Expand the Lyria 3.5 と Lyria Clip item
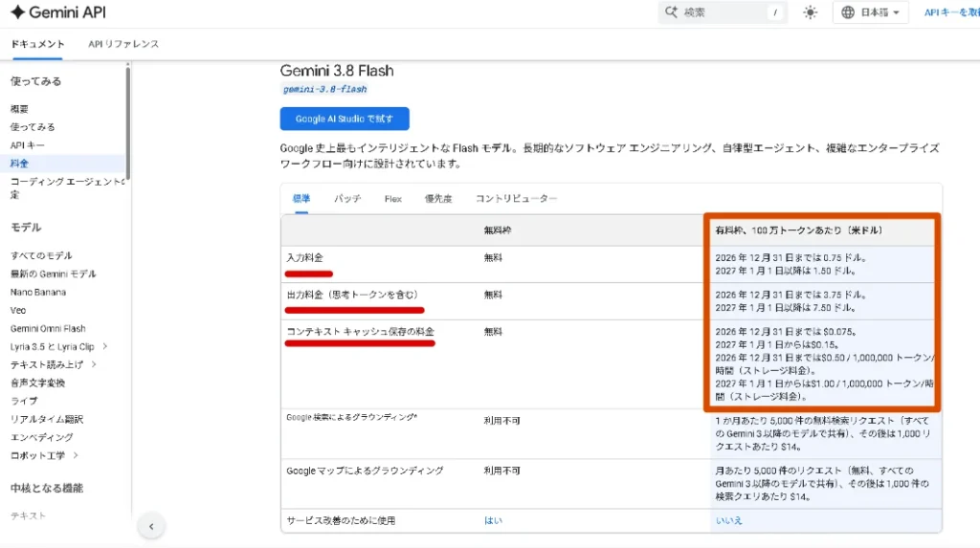Screen dimensions: 980x548 click(104, 346)
